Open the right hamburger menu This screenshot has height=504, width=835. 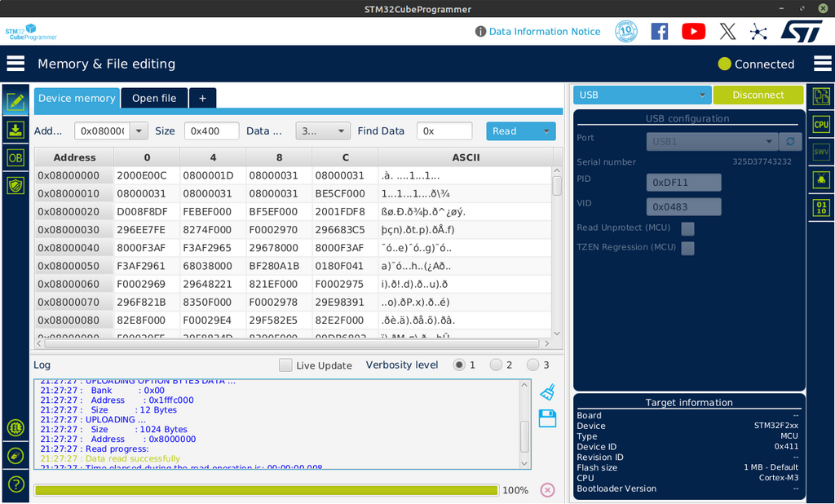(822, 64)
